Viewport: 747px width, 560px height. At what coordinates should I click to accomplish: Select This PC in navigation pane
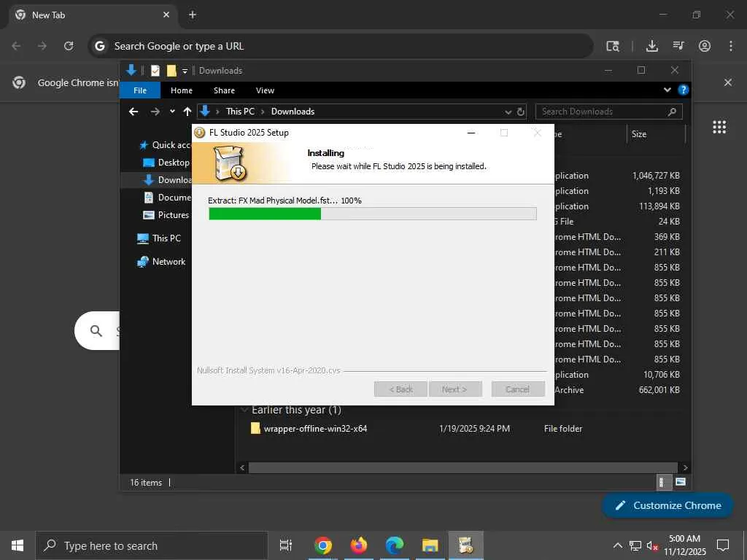tap(158, 238)
